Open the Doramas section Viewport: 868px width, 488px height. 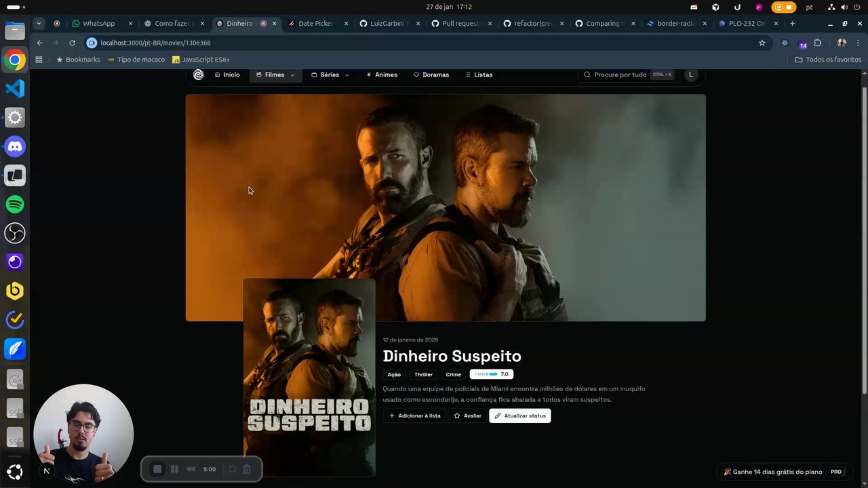pyautogui.click(x=431, y=75)
